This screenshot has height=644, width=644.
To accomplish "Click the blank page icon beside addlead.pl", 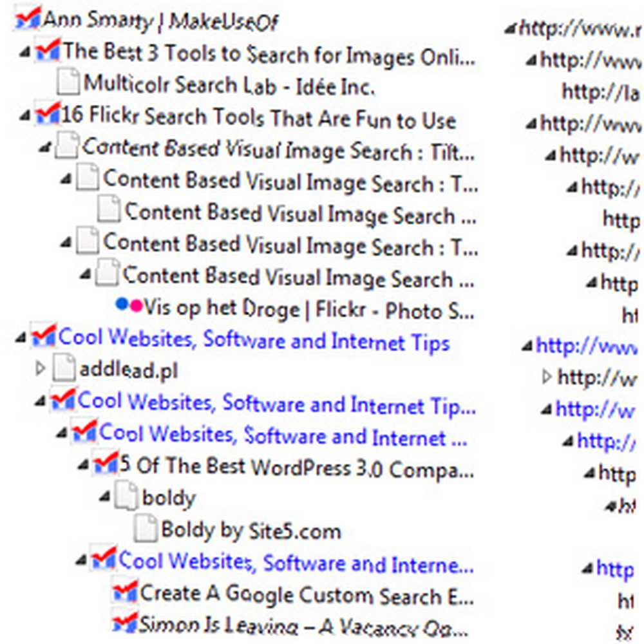I will click(x=64, y=368).
